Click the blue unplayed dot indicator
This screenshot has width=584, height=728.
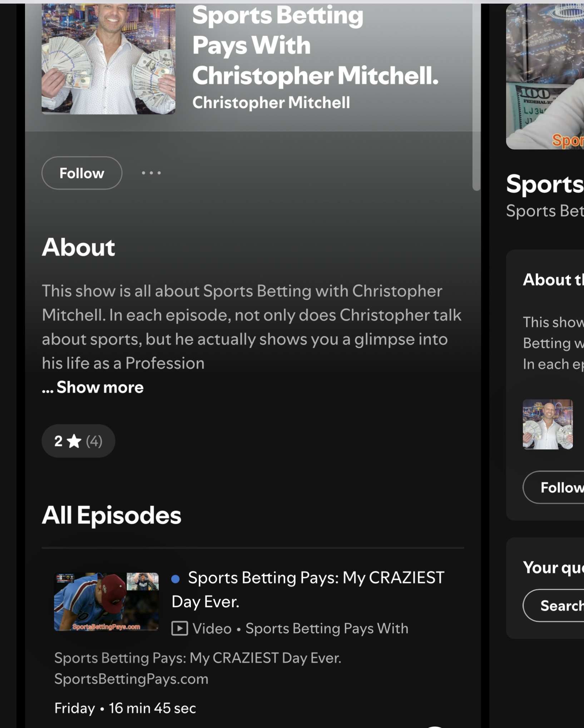point(175,579)
